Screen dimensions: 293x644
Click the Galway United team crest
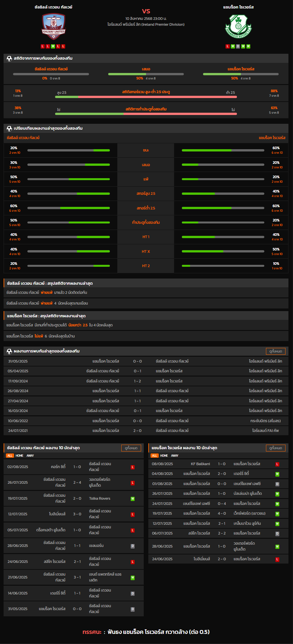[x=53, y=26]
